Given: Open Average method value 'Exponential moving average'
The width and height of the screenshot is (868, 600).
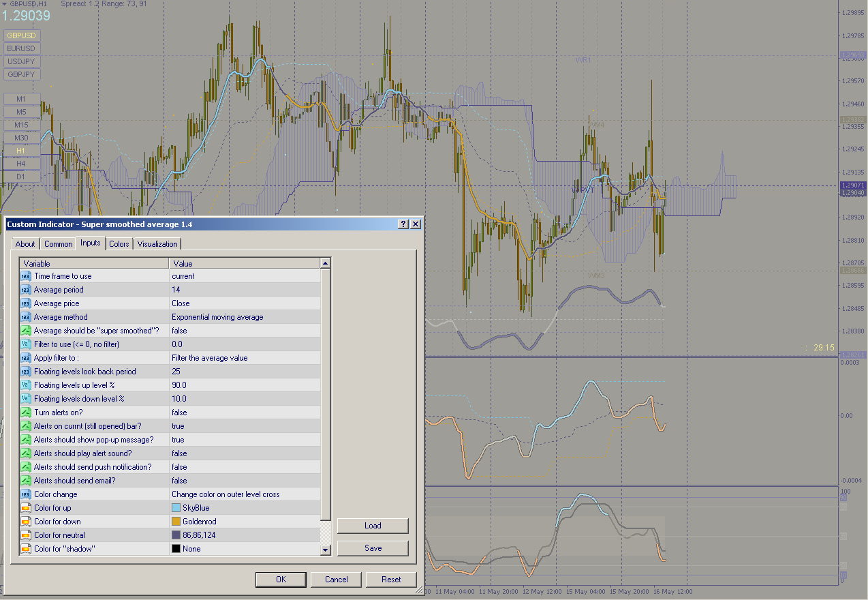Looking at the screenshot, I should pyautogui.click(x=245, y=317).
